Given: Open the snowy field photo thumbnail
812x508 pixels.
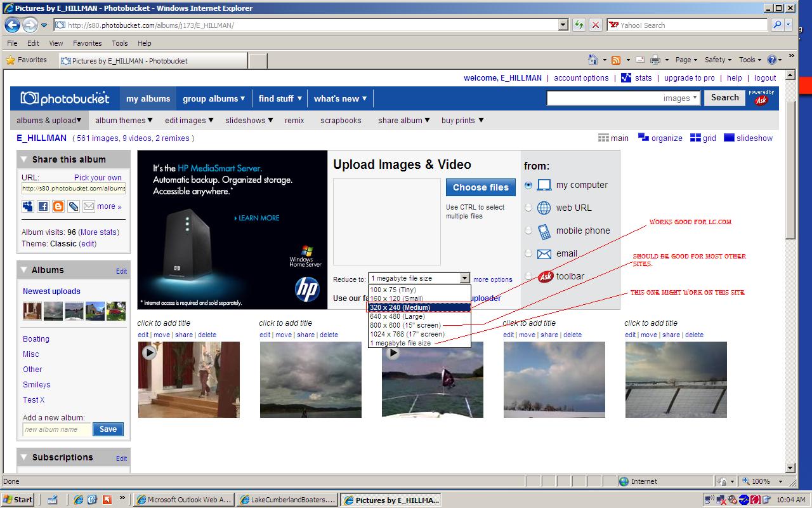Looking at the screenshot, I should [x=676, y=380].
